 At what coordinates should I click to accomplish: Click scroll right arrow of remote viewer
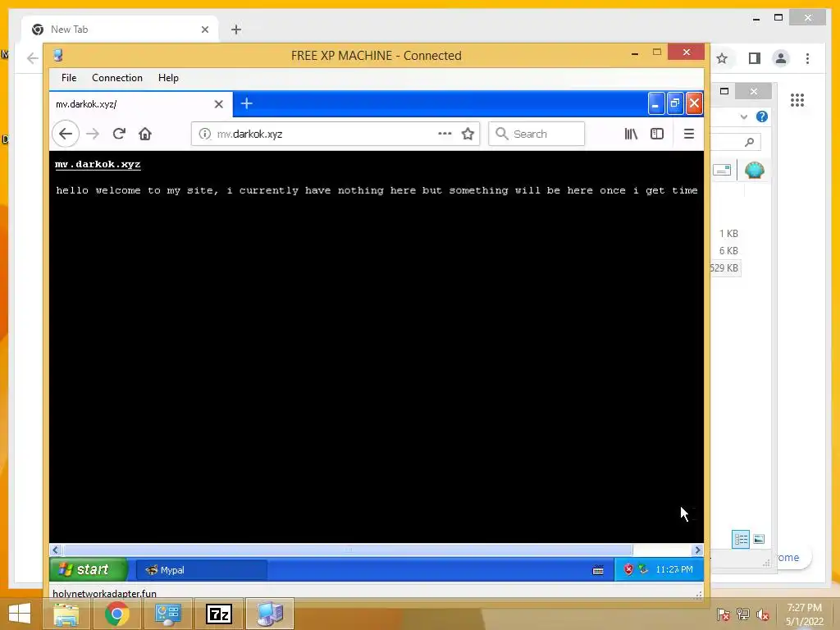click(697, 550)
